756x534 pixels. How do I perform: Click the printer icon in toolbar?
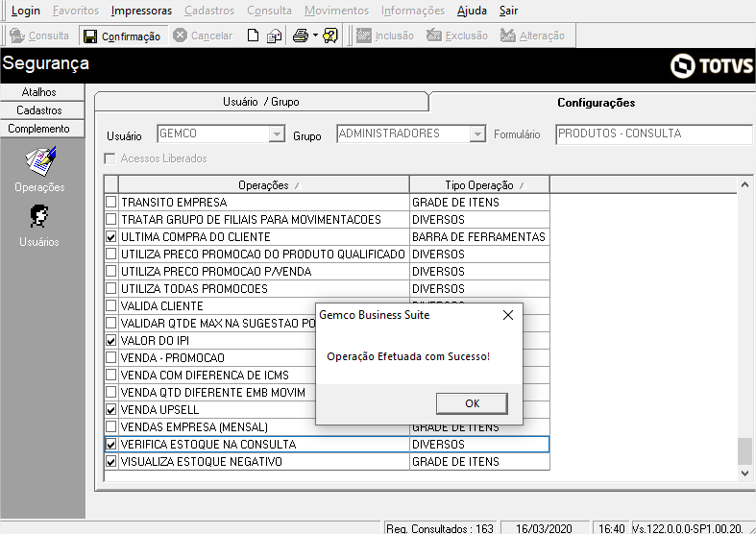pos(301,36)
